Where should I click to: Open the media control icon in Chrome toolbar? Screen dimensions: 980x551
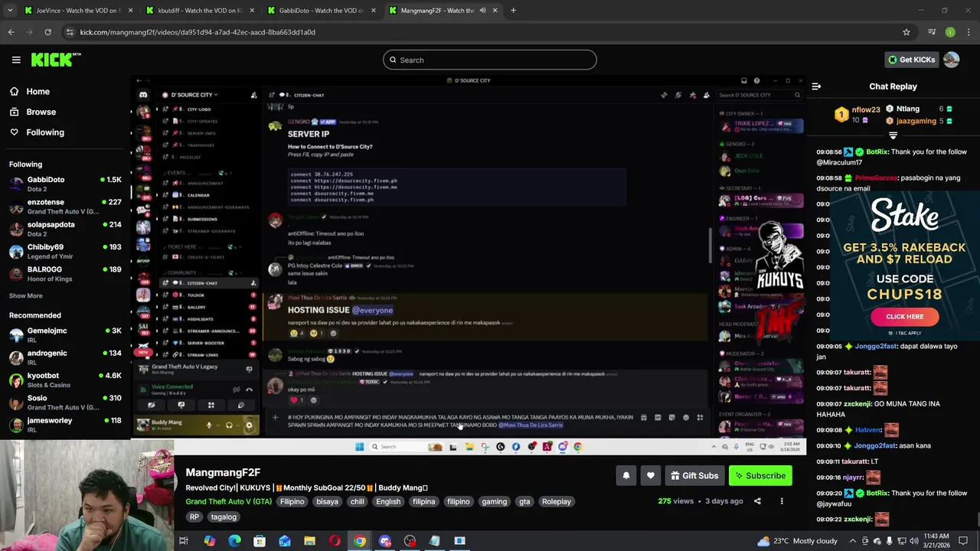[x=932, y=32]
